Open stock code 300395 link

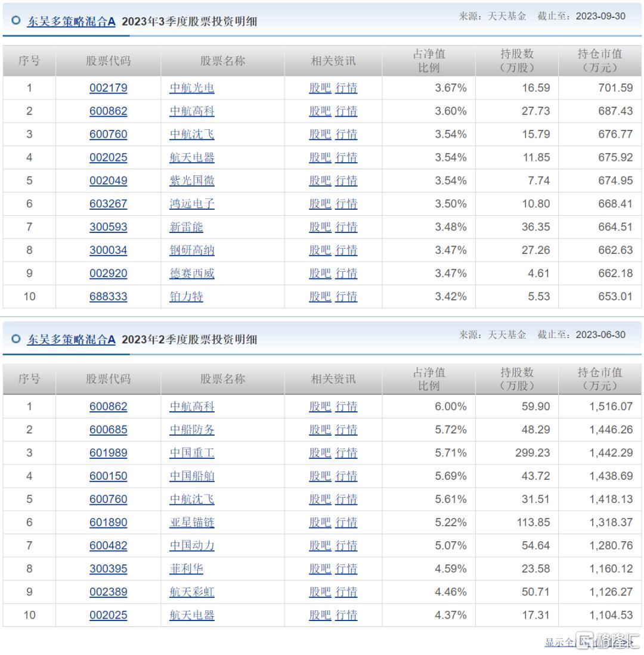coord(109,569)
